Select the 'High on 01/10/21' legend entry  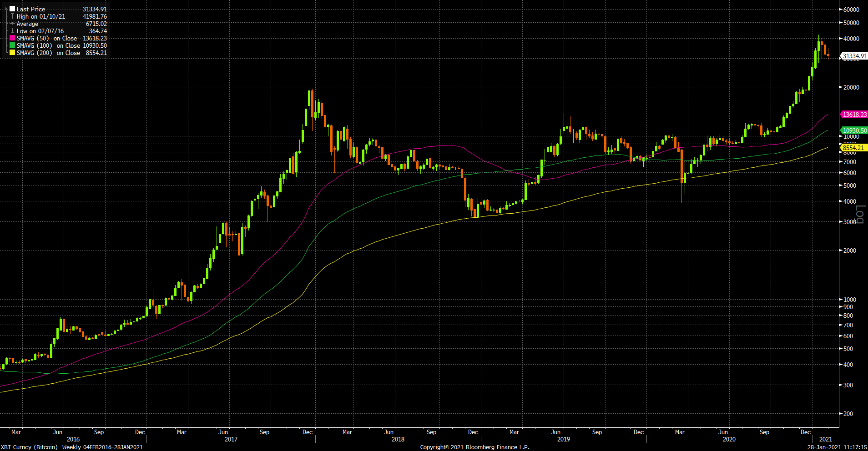[41, 16]
